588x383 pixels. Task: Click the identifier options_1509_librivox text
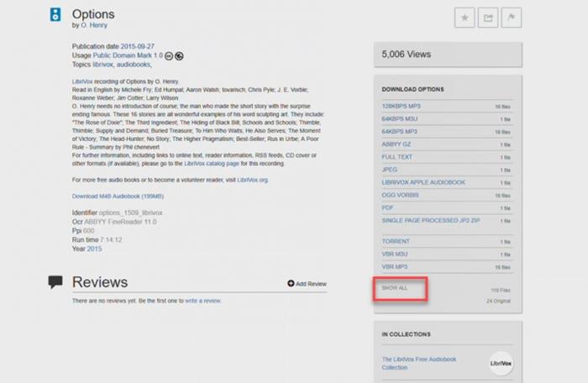click(130, 212)
